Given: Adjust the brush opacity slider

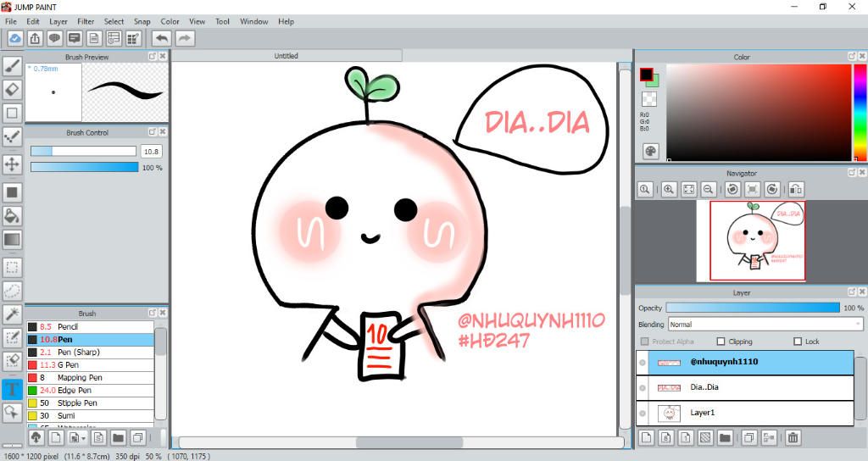Looking at the screenshot, I should coord(84,167).
